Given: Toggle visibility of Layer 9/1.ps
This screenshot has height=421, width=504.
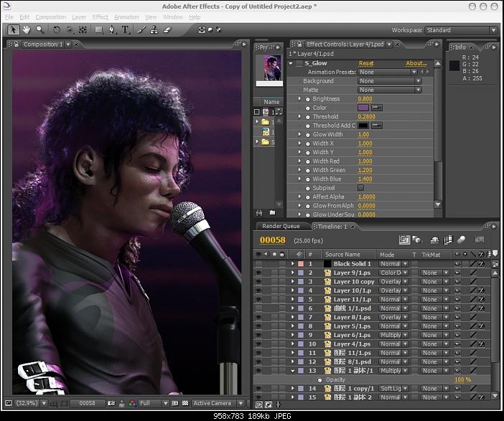Looking at the screenshot, I should (x=258, y=273).
